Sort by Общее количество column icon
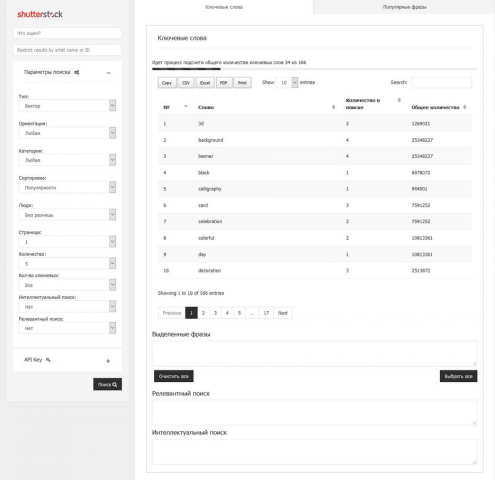 pos(465,107)
